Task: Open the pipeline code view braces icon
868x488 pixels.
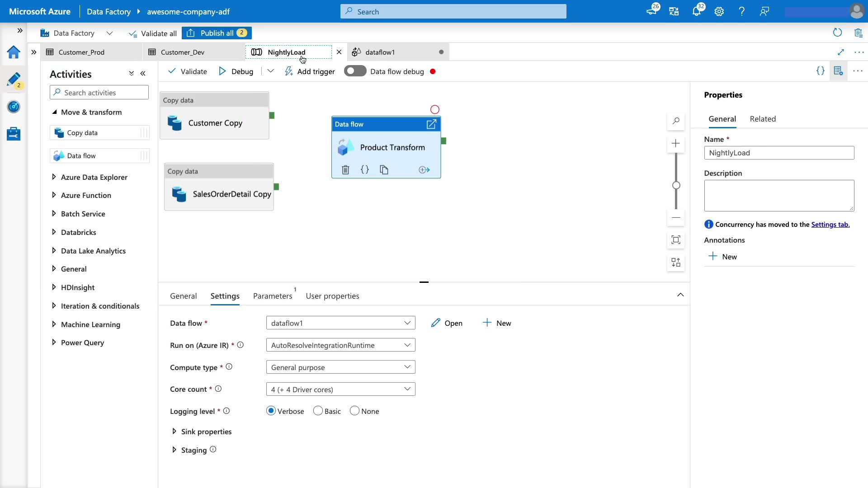Action: pos(820,71)
